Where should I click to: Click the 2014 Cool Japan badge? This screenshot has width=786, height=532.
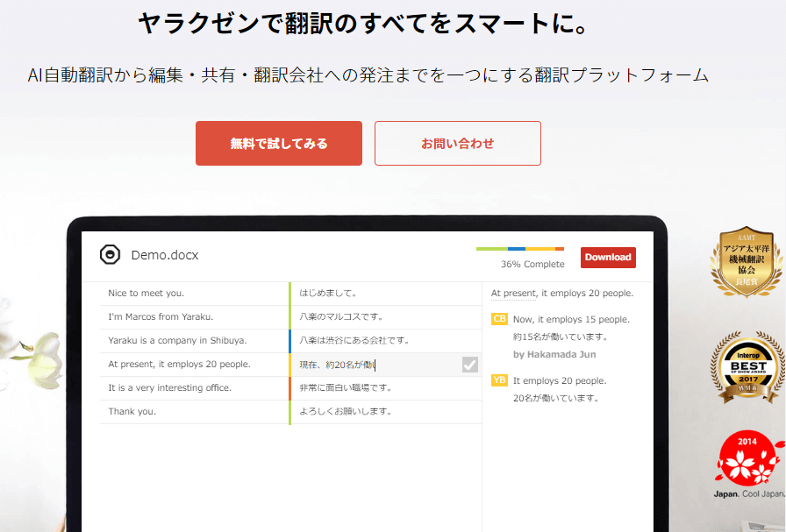tap(748, 465)
